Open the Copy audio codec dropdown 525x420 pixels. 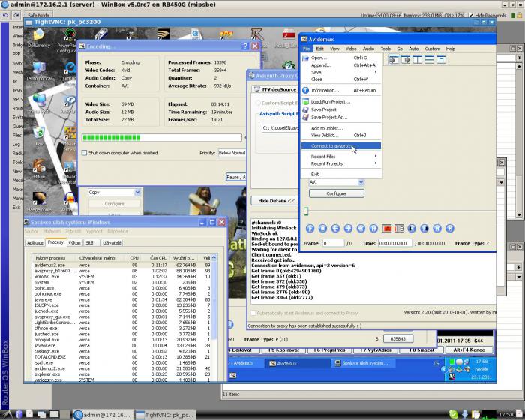137,193
